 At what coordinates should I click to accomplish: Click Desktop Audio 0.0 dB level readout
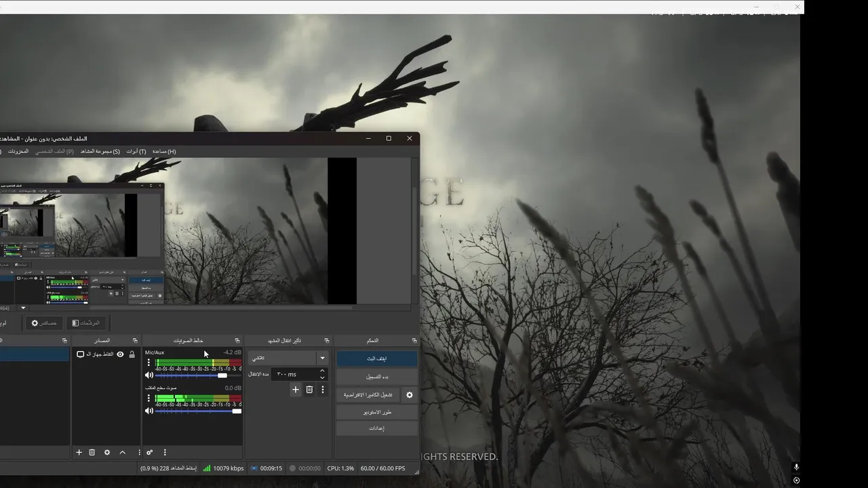coord(233,388)
